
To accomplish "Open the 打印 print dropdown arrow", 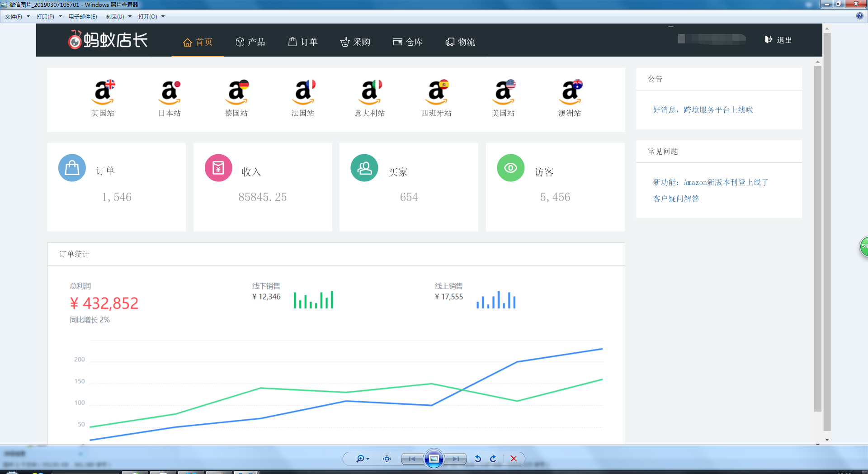I will [x=60, y=16].
